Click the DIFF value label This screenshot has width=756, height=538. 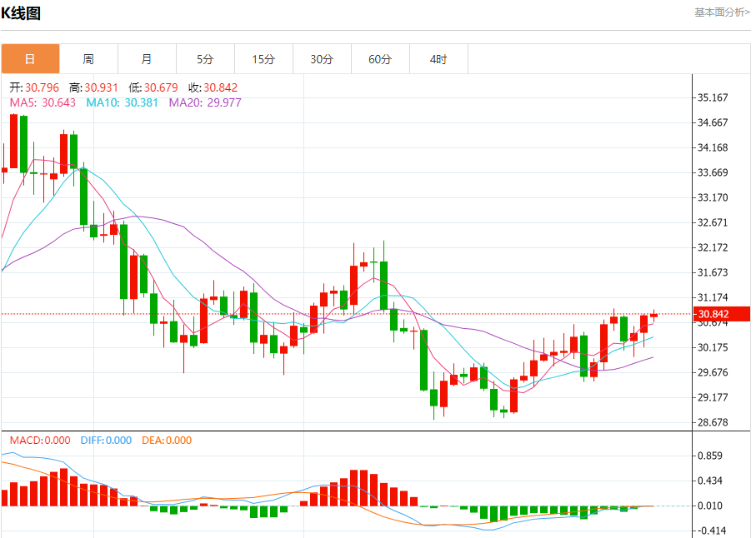pyautogui.click(x=106, y=441)
